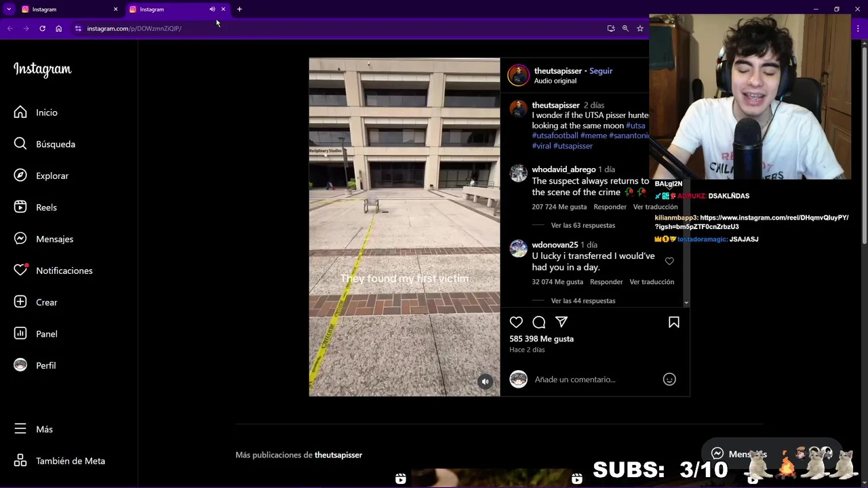Open the tab search dropdown
868x488 pixels.
pos(9,9)
